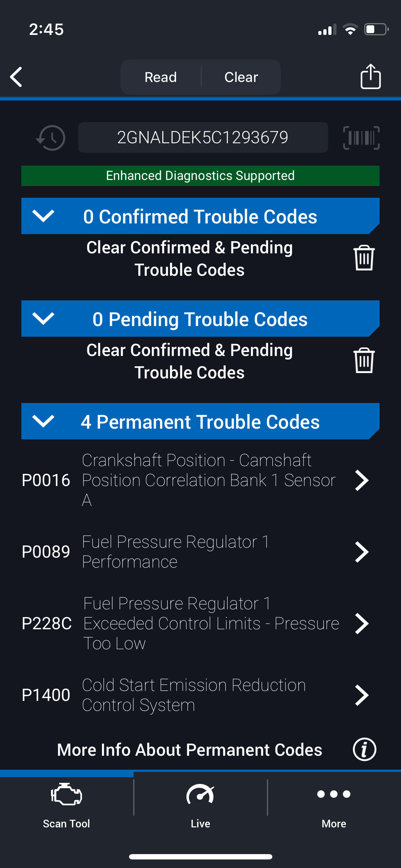Open VIN history clock icon
401x868 pixels.
coord(51,138)
